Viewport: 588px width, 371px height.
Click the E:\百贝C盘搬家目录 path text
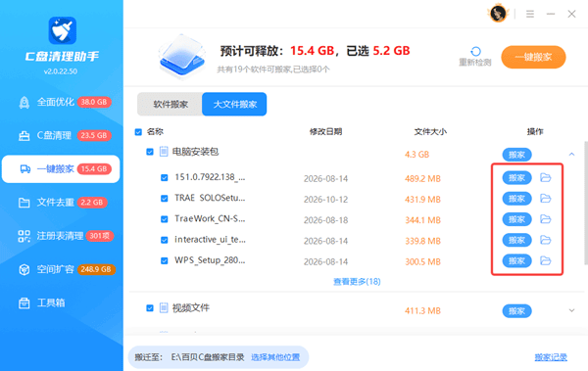208,357
